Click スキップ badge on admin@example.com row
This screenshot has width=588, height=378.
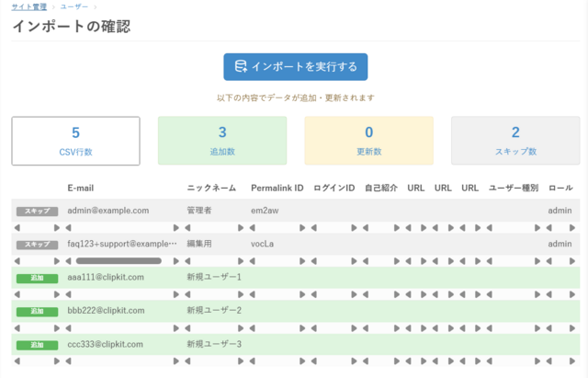37,212
